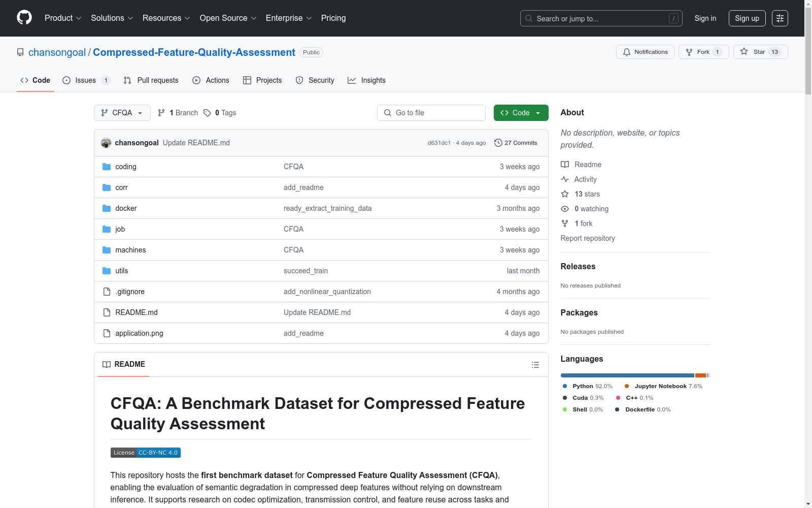Click the branch icon beside 1 Branch

tap(161, 113)
